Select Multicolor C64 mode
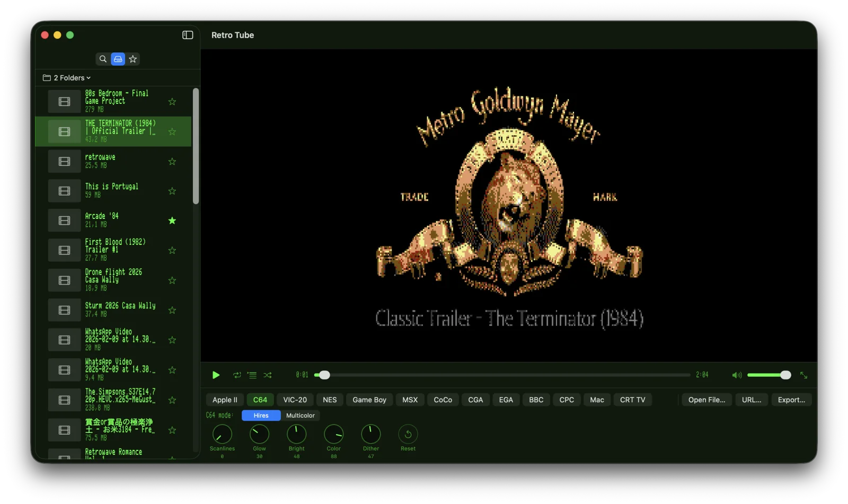848x504 pixels. coord(301,415)
